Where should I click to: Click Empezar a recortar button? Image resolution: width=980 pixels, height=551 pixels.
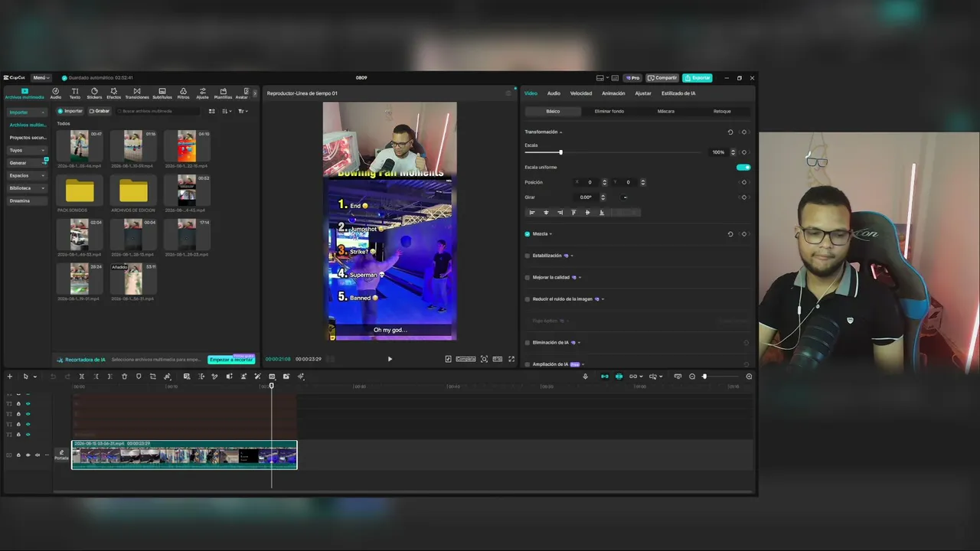pos(231,360)
